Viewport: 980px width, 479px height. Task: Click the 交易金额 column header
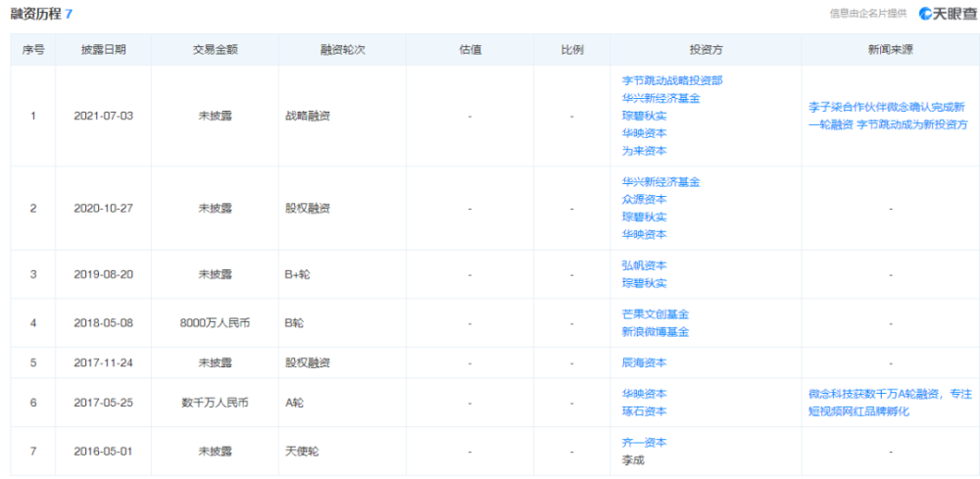tap(215, 50)
